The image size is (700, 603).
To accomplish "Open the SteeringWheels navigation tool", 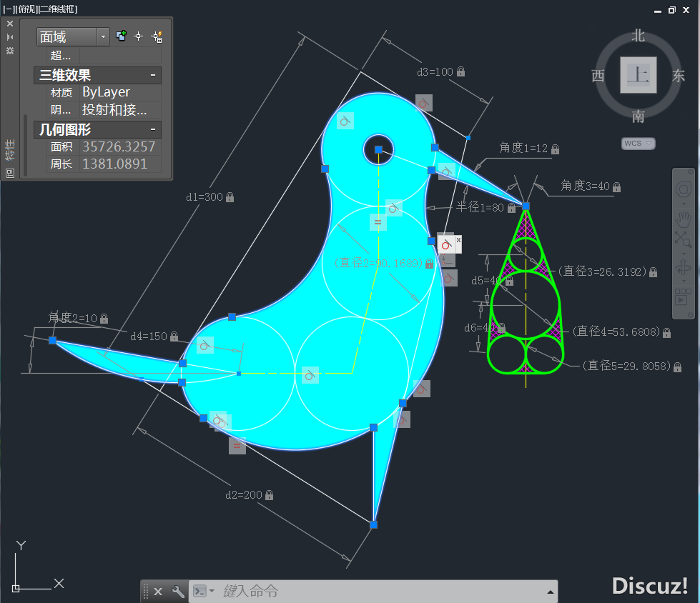I will (683, 189).
